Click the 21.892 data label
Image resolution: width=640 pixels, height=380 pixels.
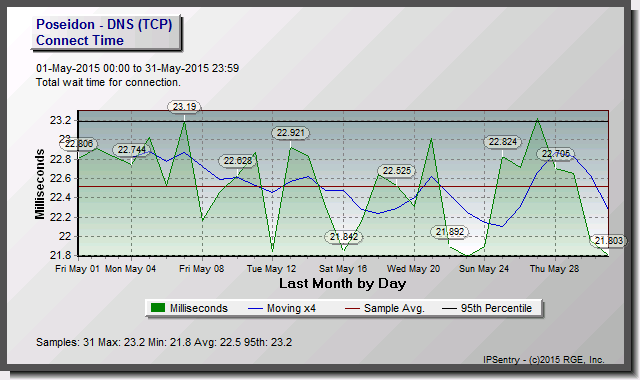(449, 232)
